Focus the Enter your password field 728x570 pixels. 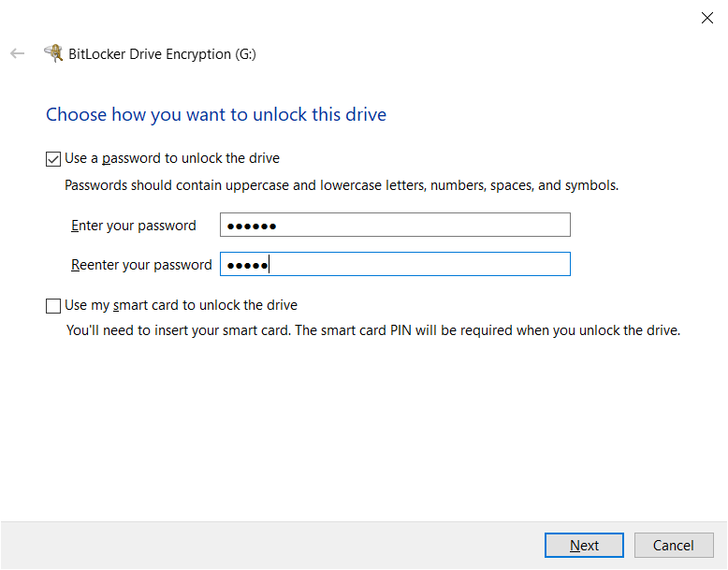[x=395, y=225]
